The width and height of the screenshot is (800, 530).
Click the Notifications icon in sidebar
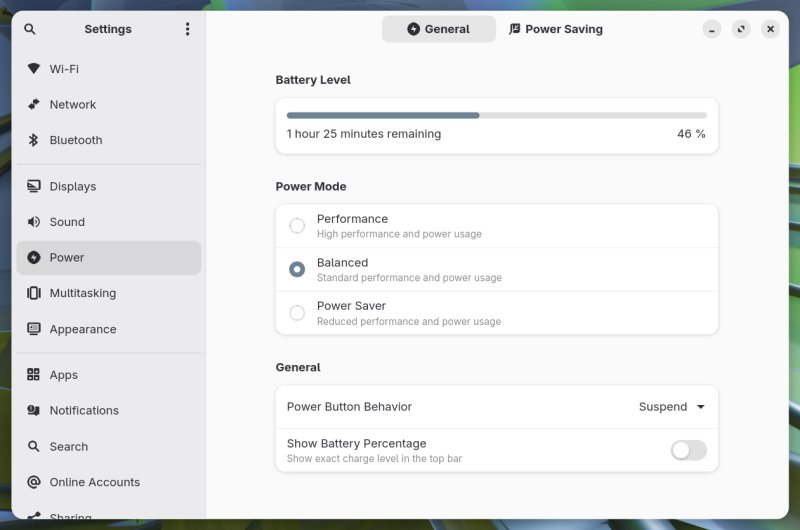(34, 410)
